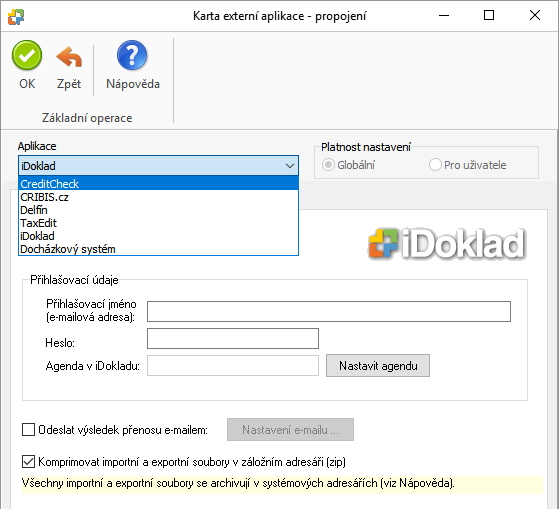Go back using the Zpět arrow icon
The height and width of the screenshot is (509, 559).
point(69,57)
